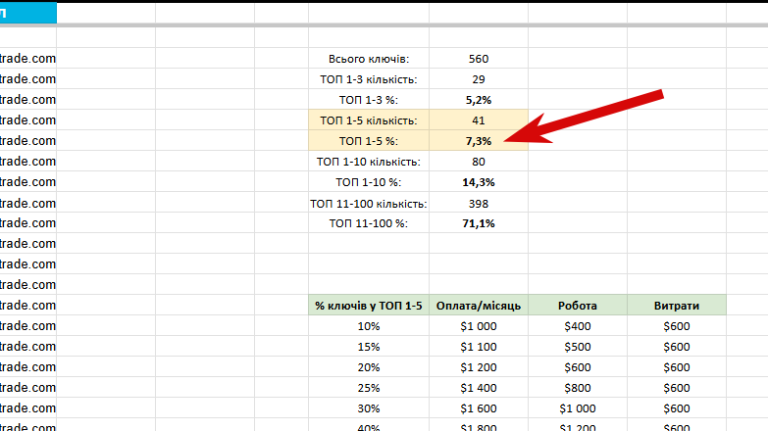Select the cell showing 560 total keys
The height and width of the screenshot is (431, 768).
click(479, 59)
